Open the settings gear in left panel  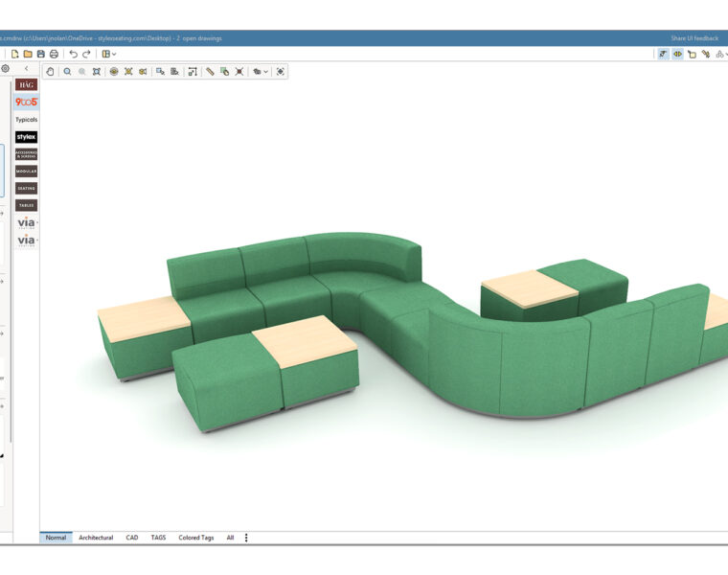click(6, 69)
